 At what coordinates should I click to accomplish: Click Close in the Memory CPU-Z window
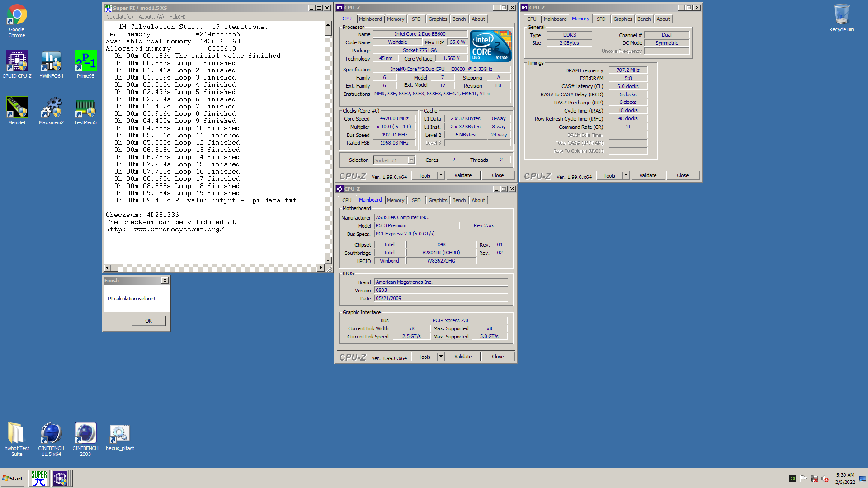pos(683,175)
